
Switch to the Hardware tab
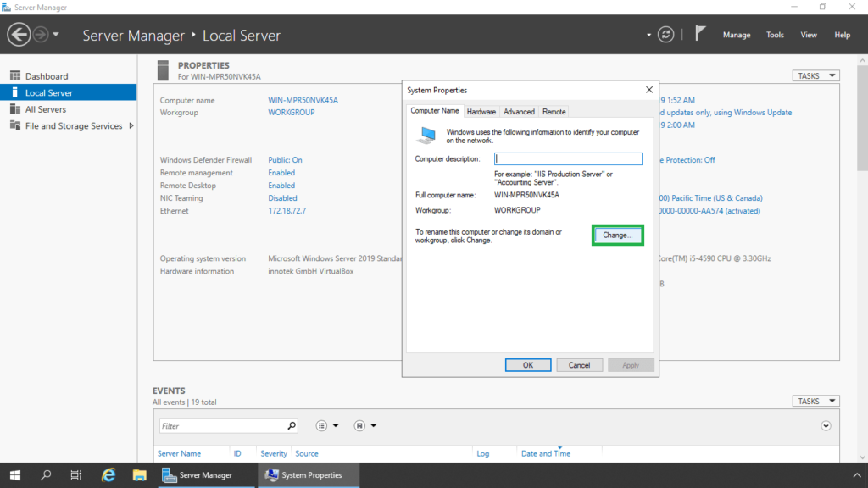pos(481,112)
